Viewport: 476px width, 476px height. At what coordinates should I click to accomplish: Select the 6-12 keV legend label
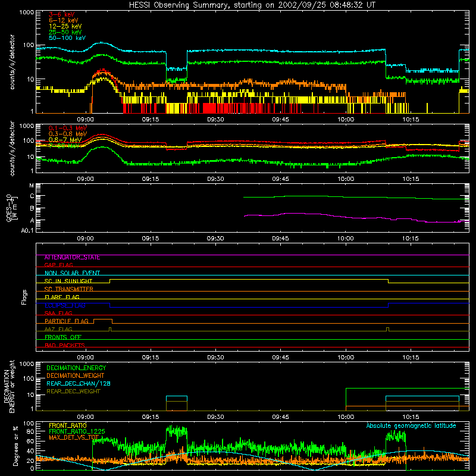tap(64, 20)
